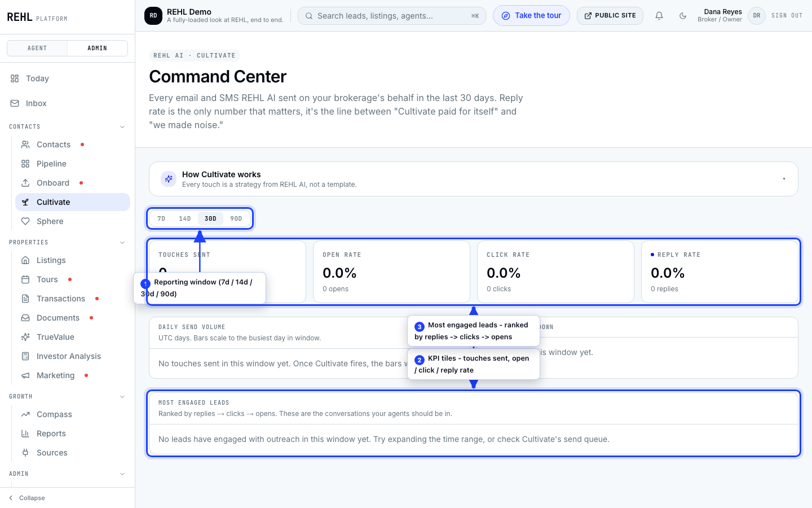Screen dimensions: 812x508
Task: Select the 30D reporting window
Action: [210, 218]
